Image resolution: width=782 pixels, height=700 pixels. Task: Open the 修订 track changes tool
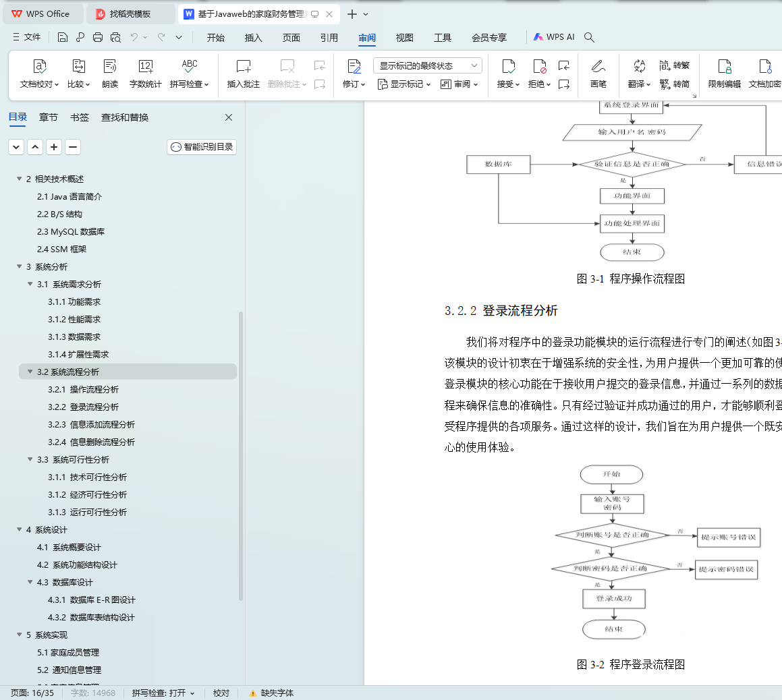click(x=354, y=74)
